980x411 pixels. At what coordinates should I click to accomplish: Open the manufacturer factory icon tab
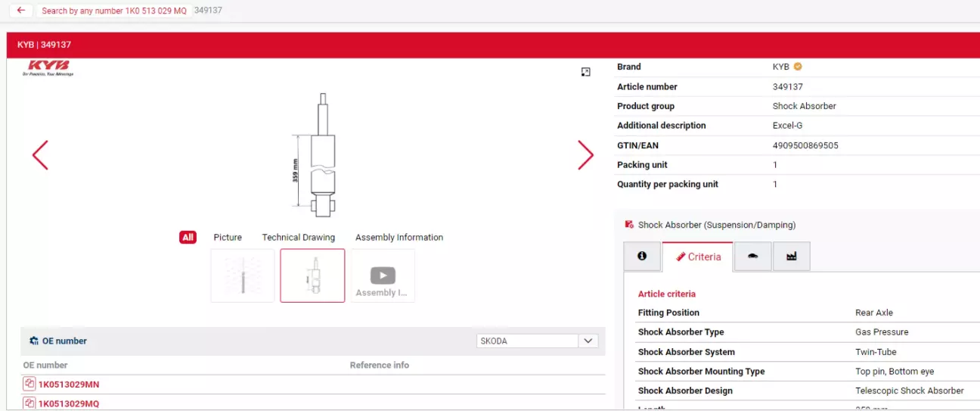click(x=791, y=257)
